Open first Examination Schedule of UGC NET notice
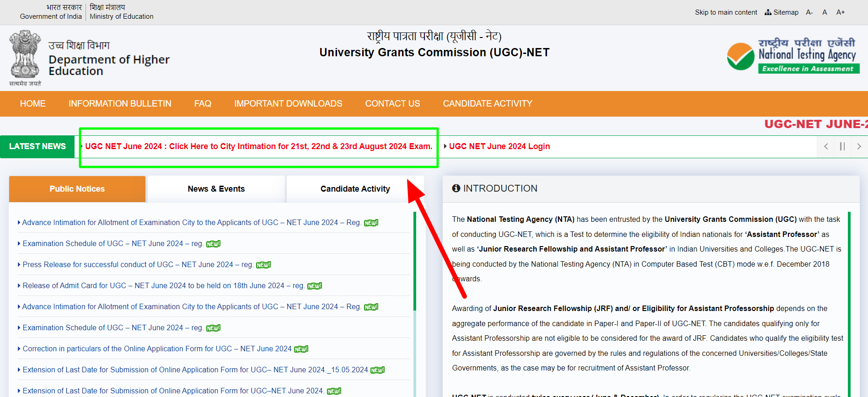Image resolution: width=868 pixels, height=397 pixels. tap(113, 244)
